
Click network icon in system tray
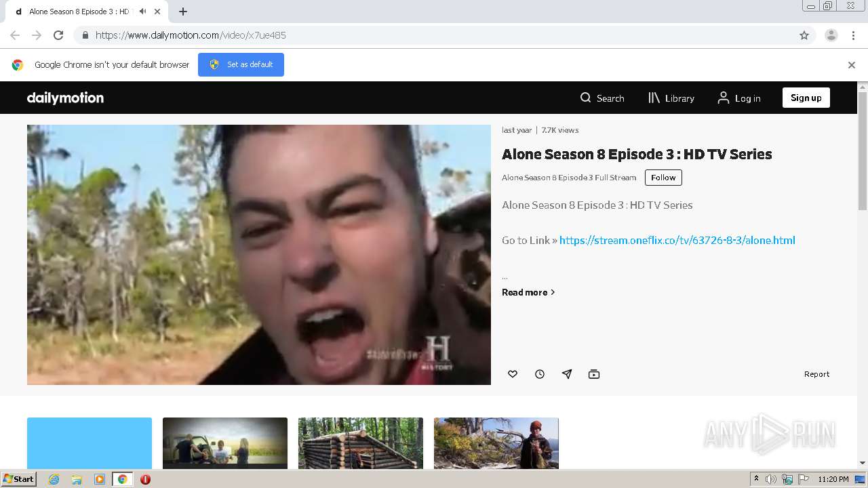pyautogui.click(x=787, y=479)
